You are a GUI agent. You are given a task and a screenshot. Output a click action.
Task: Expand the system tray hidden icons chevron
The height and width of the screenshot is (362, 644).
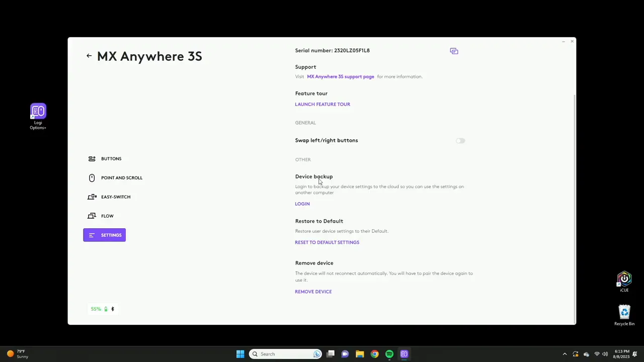pos(565,354)
